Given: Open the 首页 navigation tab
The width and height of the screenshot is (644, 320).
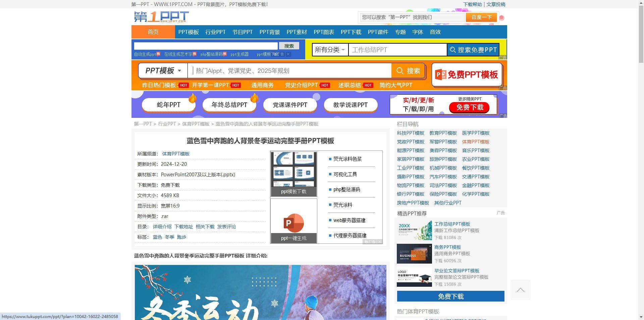Looking at the screenshot, I should coord(153,32).
